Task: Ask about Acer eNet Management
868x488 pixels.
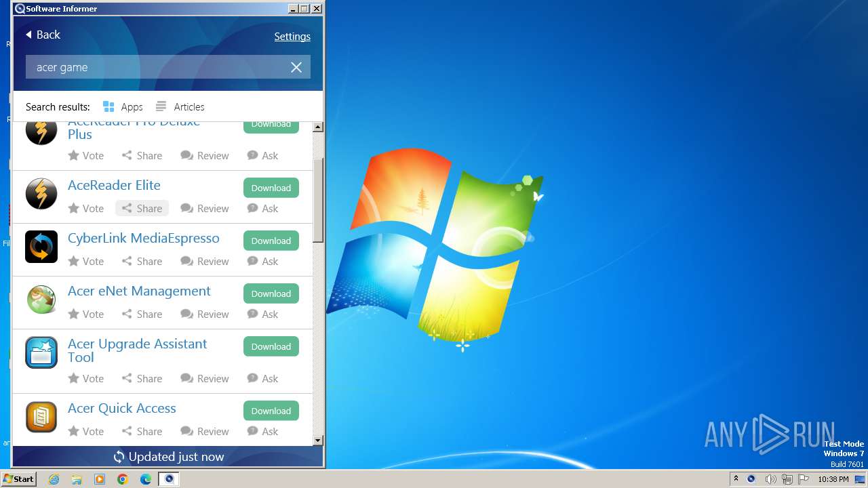Action: pos(262,314)
